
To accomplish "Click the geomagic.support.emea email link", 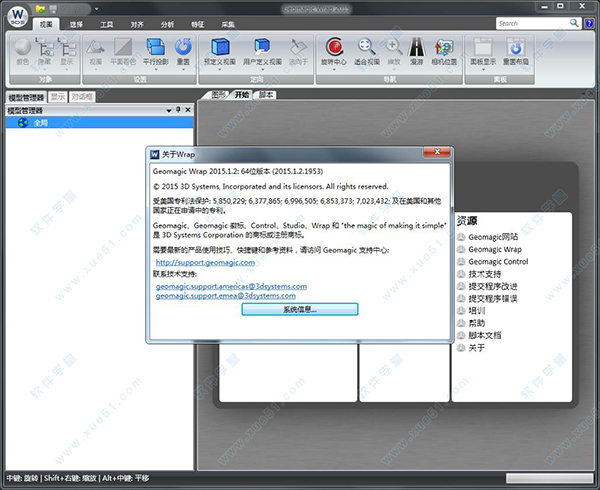I will pyautogui.click(x=226, y=296).
